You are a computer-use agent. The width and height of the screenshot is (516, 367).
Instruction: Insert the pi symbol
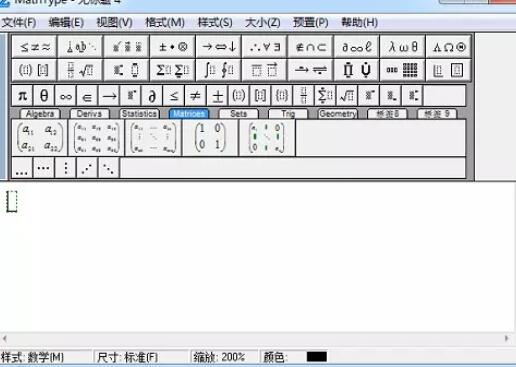point(22,96)
